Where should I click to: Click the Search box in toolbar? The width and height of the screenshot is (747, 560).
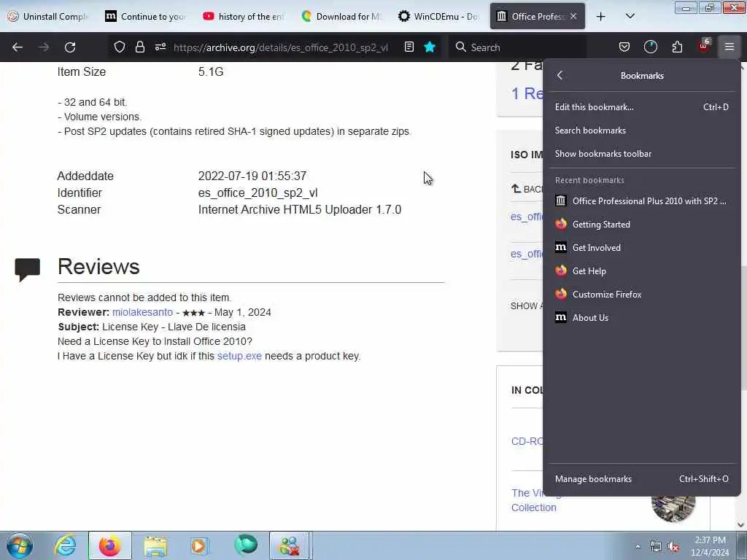(x=517, y=47)
